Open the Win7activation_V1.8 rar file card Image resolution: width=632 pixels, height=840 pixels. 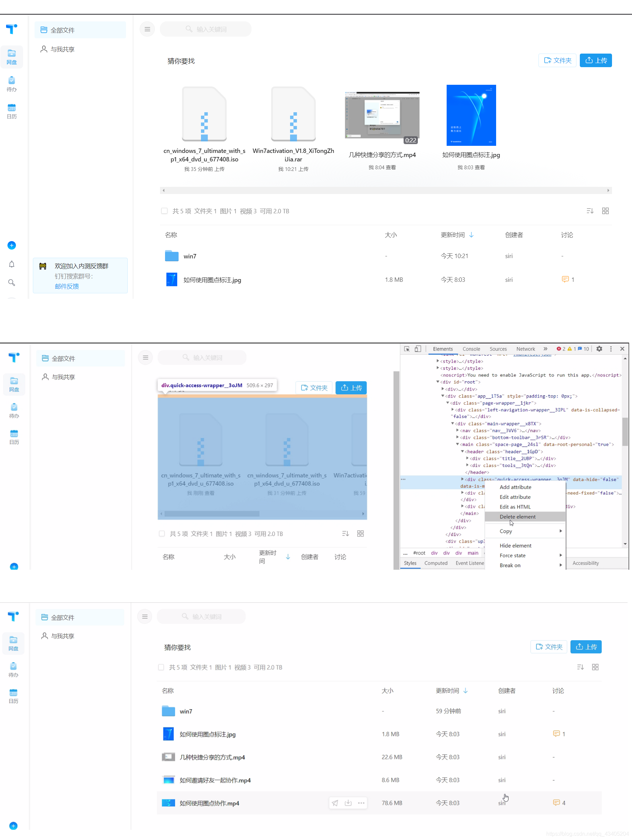coord(293,129)
